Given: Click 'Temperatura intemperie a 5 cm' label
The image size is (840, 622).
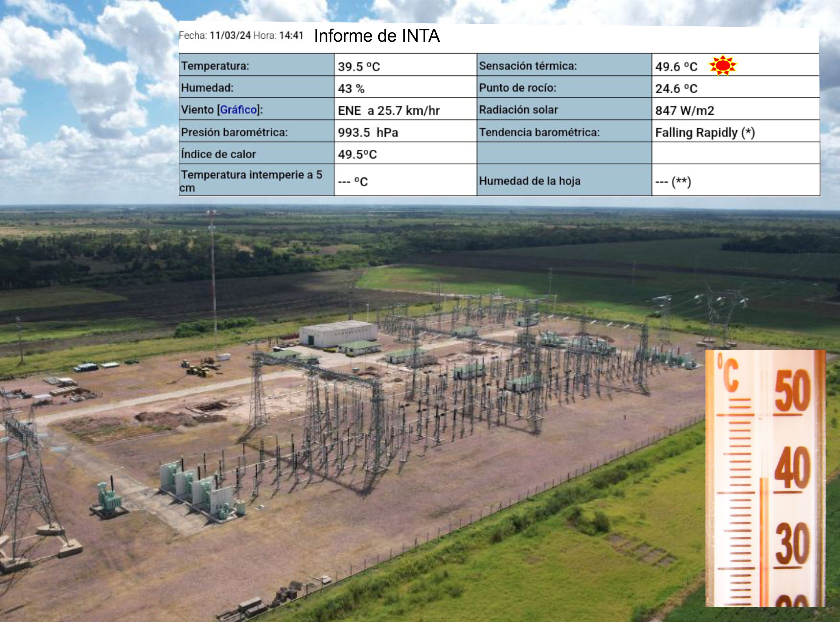Looking at the screenshot, I should click(251, 181).
